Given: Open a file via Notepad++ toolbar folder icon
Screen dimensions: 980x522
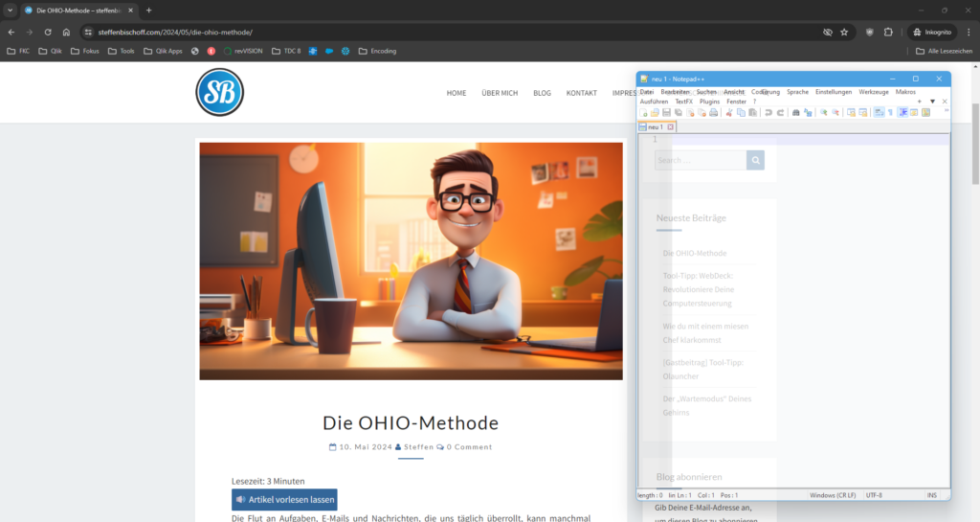Looking at the screenshot, I should tap(655, 112).
